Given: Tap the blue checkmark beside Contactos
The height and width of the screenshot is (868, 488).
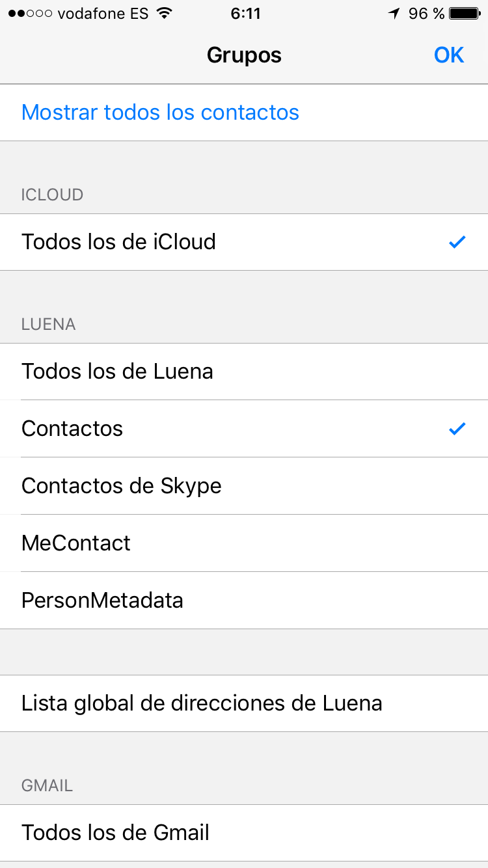Looking at the screenshot, I should (457, 429).
